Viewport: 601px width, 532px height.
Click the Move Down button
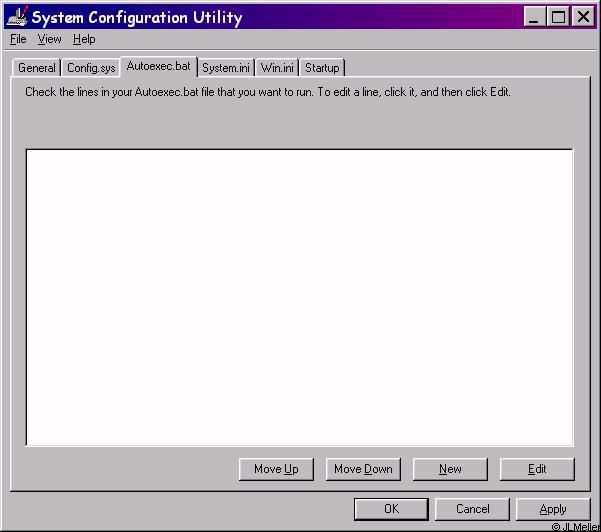click(363, 469)
